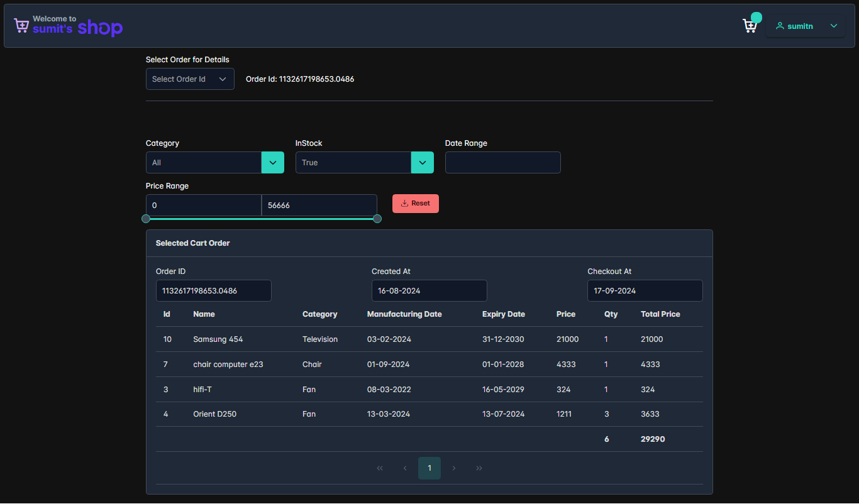Click the user profile icon beside sumitn
The height and width of the screenshot is (504, 859).
[780, 26]
